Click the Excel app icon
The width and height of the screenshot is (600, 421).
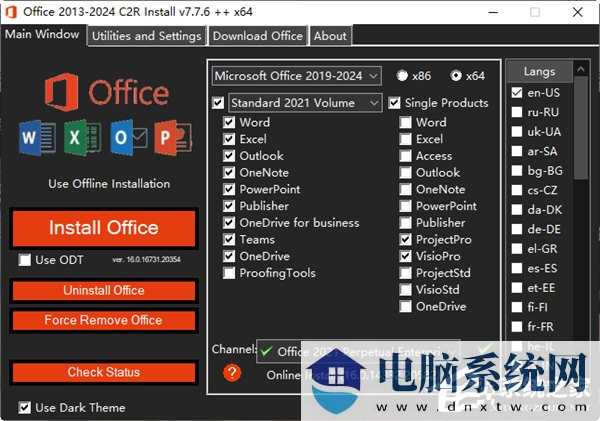[x=82, y=137]
